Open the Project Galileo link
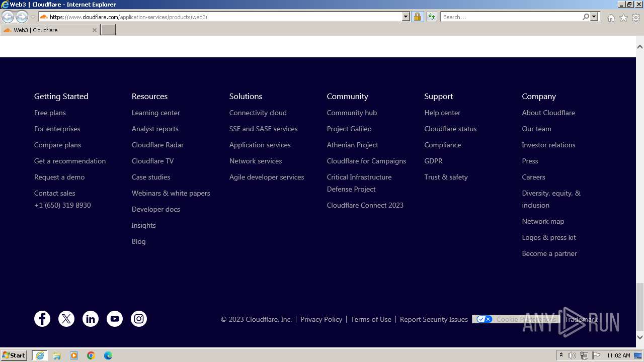Image resolution: width=644 pixels, height=362 pixels. [x=349, y=129]
